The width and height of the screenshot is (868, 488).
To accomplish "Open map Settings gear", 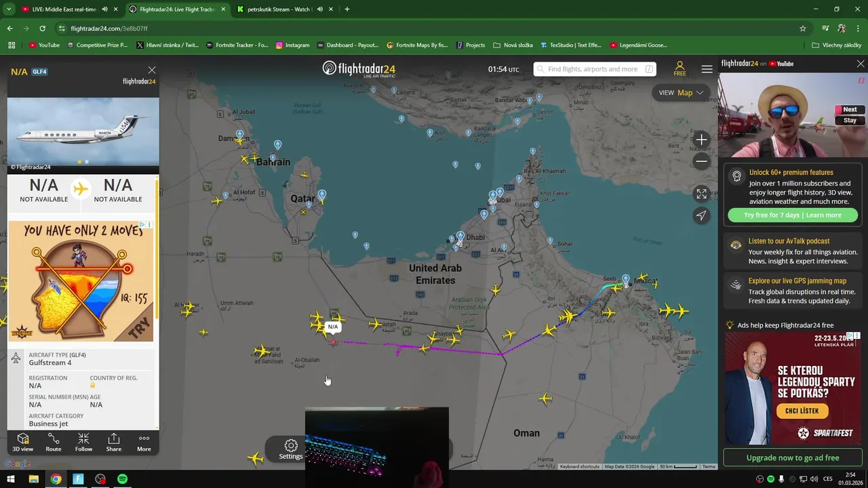I will click(x=291, y=449).
